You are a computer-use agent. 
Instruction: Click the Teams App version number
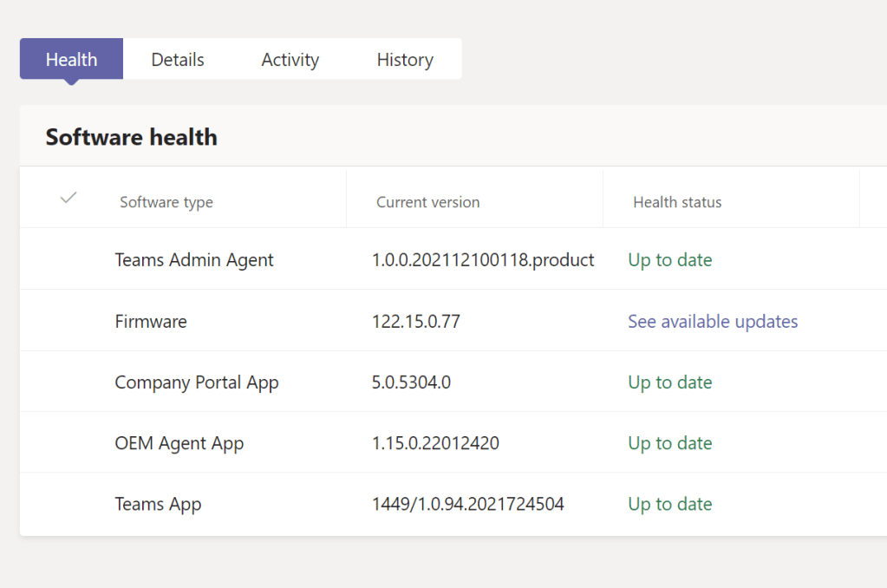pos(467,504)
